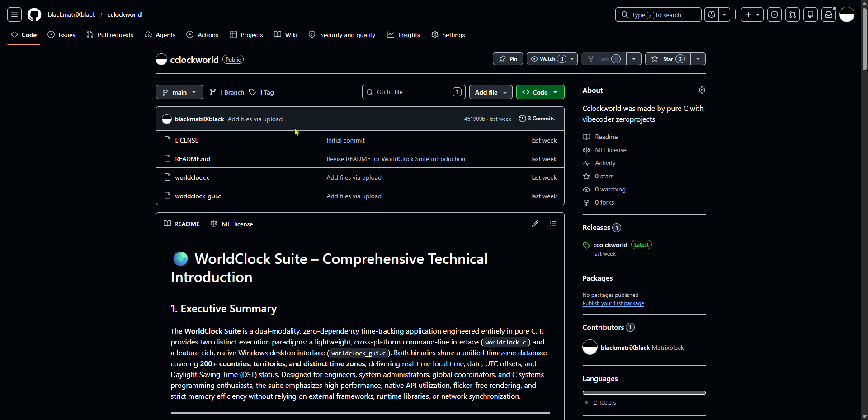This screenshot has width=868, height=420.
Task: Switch to MIT license tab in README panel
Action: click(232, 224)
